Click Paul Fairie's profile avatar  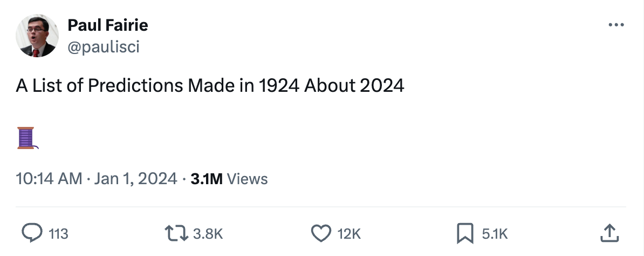click(x=37, y=36)
